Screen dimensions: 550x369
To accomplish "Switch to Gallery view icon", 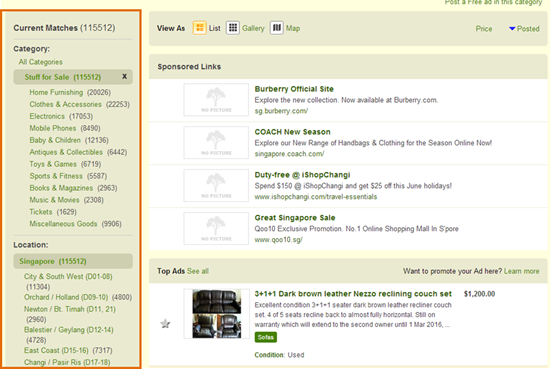I will (233, 28).
